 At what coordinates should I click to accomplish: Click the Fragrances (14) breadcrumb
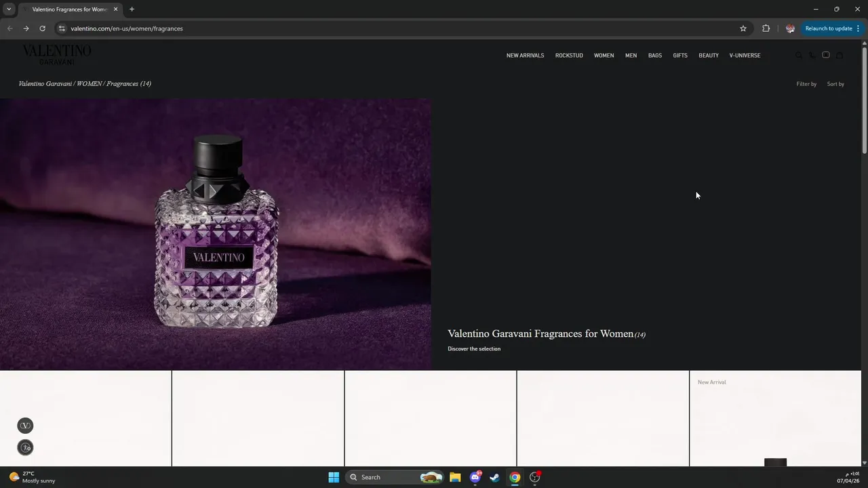(129, 84)
